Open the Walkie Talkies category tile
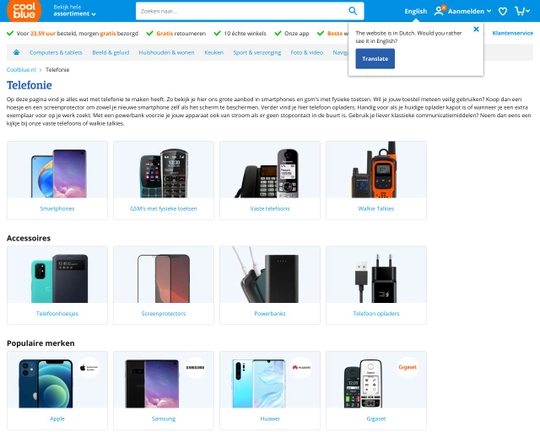 (376, 180)
